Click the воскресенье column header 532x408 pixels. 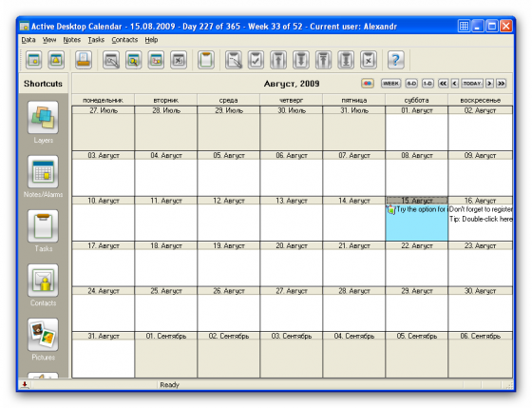point(481,100)
